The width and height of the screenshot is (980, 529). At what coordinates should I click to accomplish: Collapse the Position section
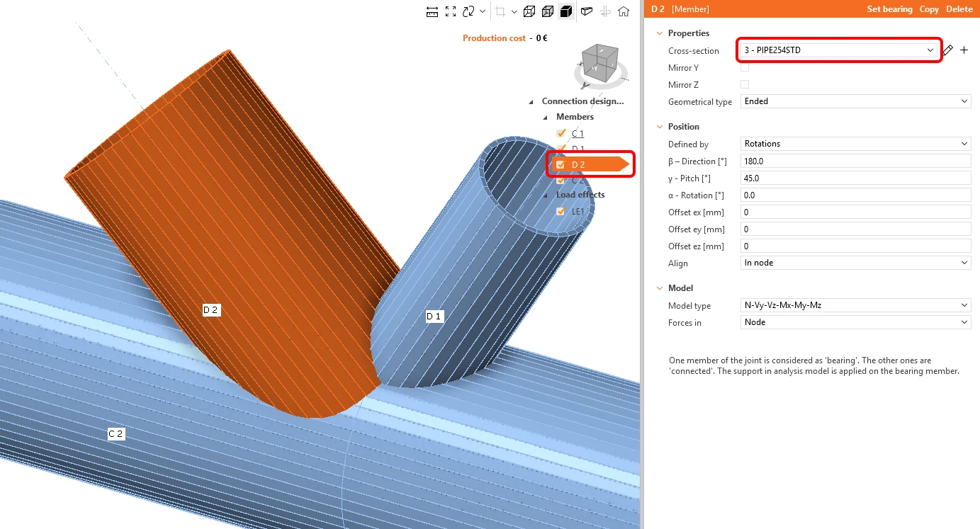660,127
